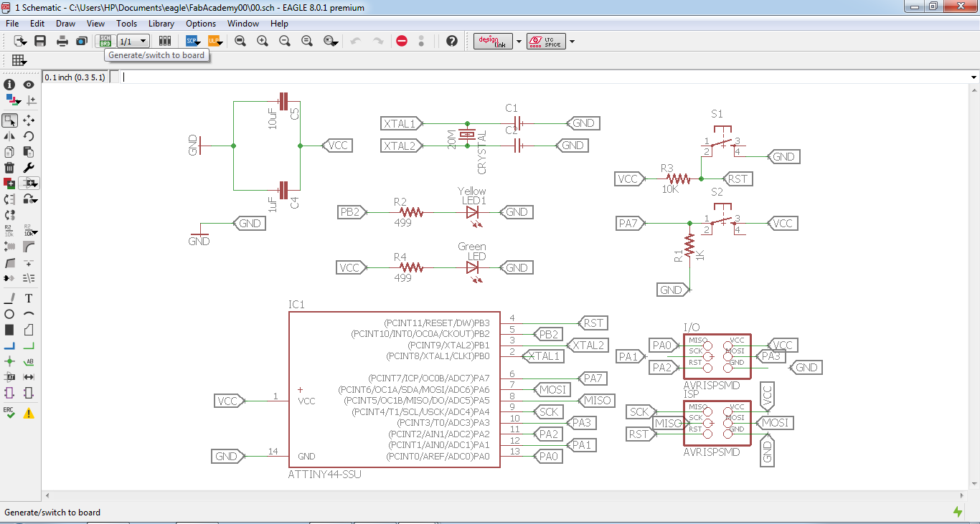The width and height of the screenshot is (980, 524).
Task: Click the LTC Spice button
Action: pos(546,42)
